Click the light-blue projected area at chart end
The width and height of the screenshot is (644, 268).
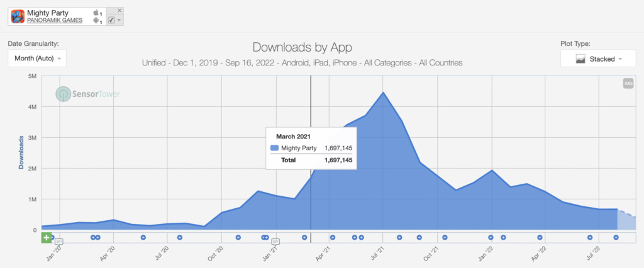[x=626, y=222]
